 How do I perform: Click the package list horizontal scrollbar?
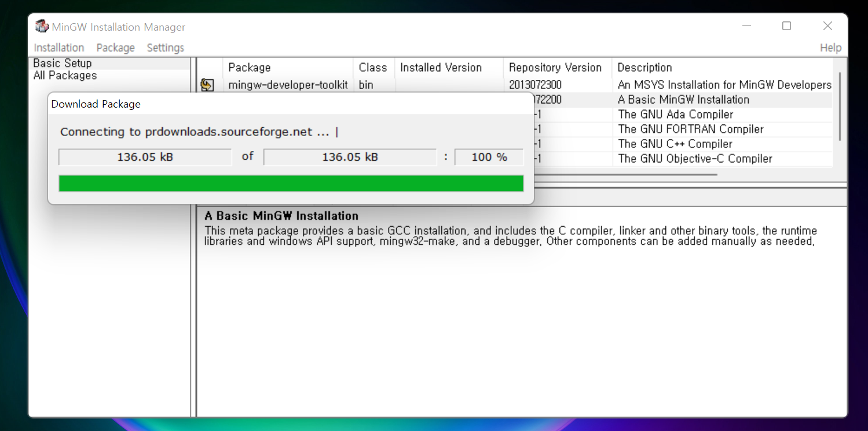(625, 174)
